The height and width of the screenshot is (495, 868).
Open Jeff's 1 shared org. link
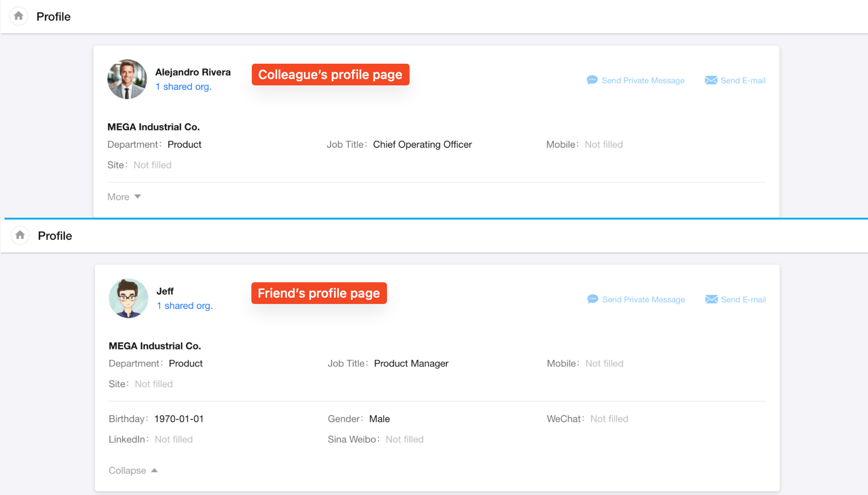pos(184,306)
